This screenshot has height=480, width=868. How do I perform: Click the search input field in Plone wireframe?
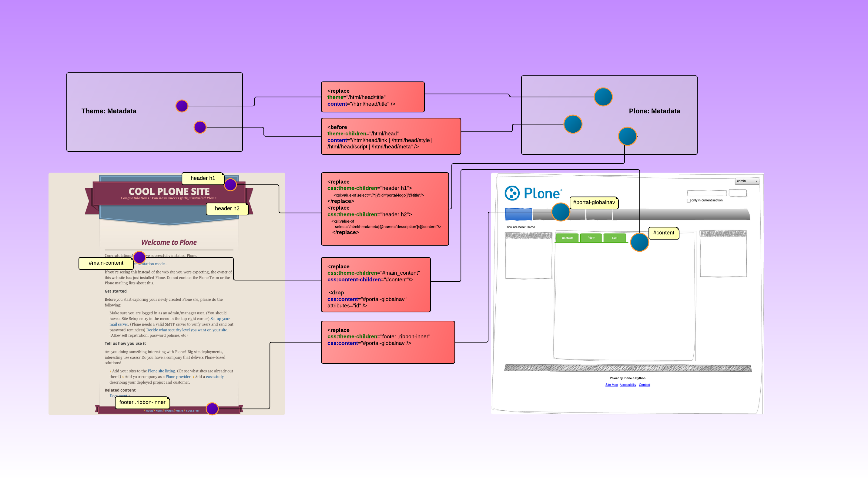tap(707, 193)
